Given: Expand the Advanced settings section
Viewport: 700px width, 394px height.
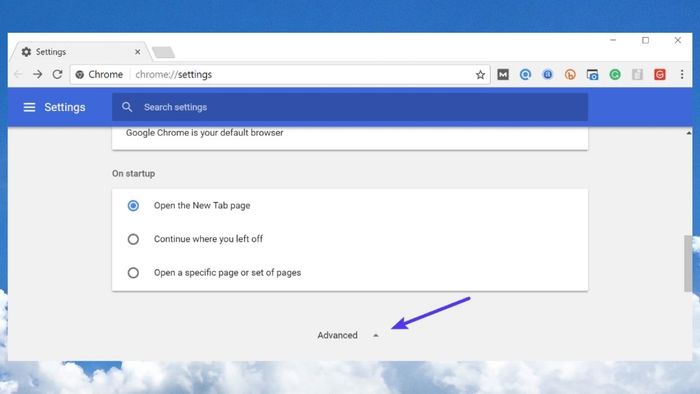Looking at the screenshot, I should [x=348, y=335].
